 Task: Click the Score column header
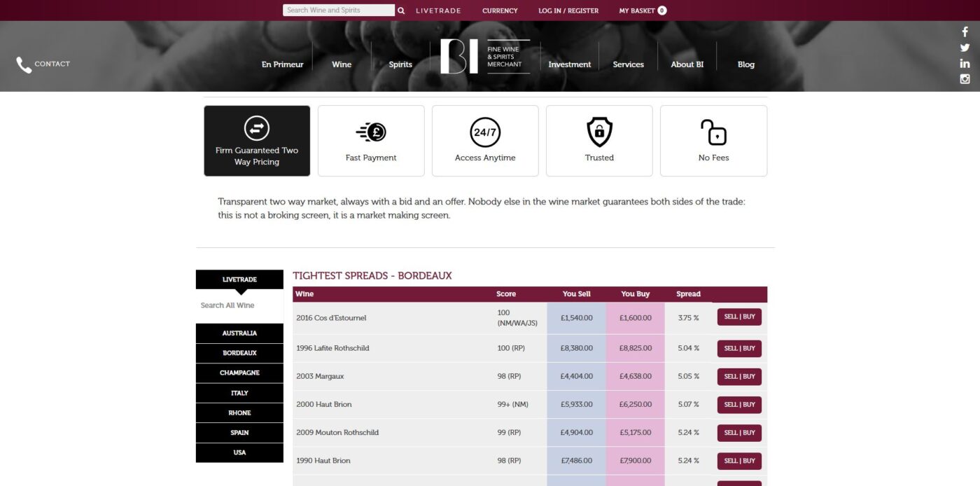coord(506,294)
